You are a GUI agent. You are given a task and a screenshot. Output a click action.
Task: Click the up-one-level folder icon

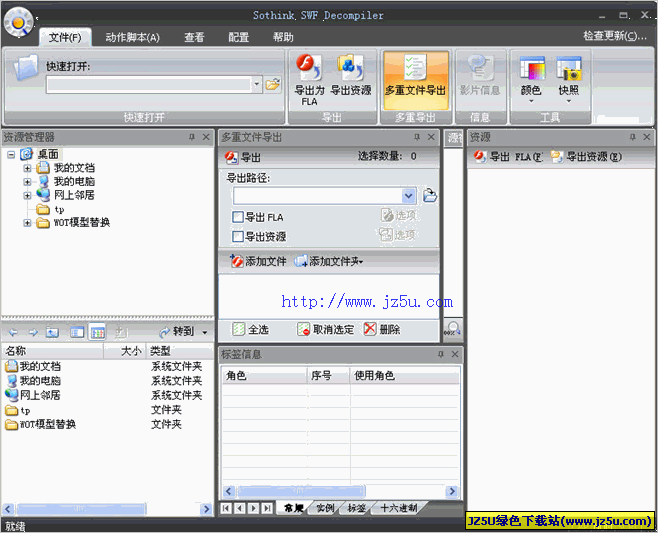pos(52,332)
